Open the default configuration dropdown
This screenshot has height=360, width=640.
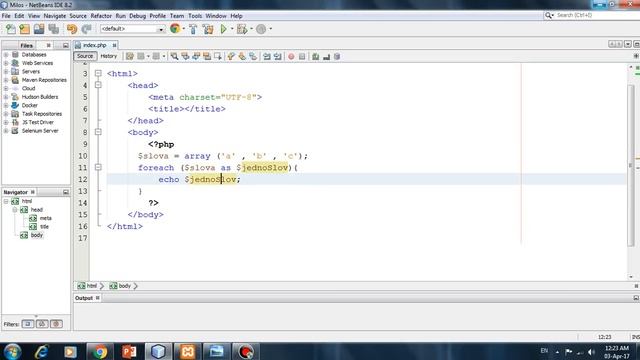[133, 29]
